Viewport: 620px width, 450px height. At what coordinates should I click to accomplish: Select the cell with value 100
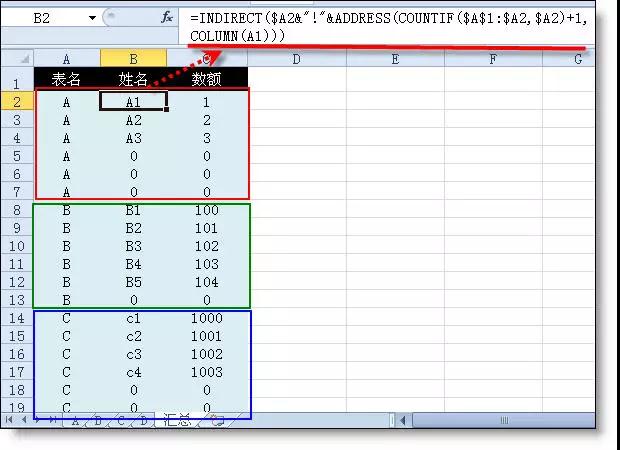point(206,210)
